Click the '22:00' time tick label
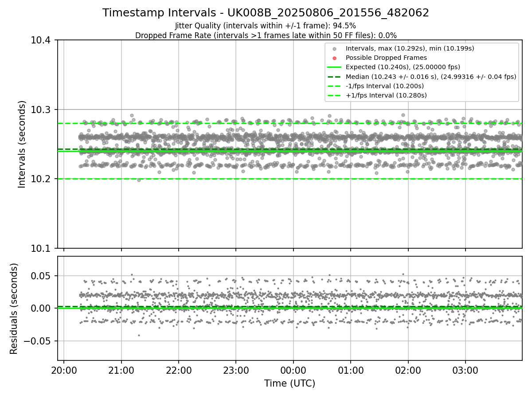 click(179, 370)
